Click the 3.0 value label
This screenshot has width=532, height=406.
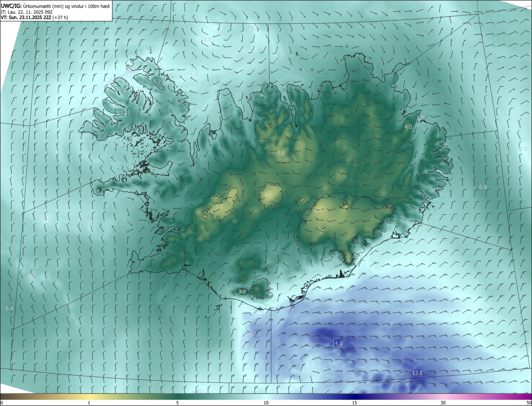(x=281, y=153)
